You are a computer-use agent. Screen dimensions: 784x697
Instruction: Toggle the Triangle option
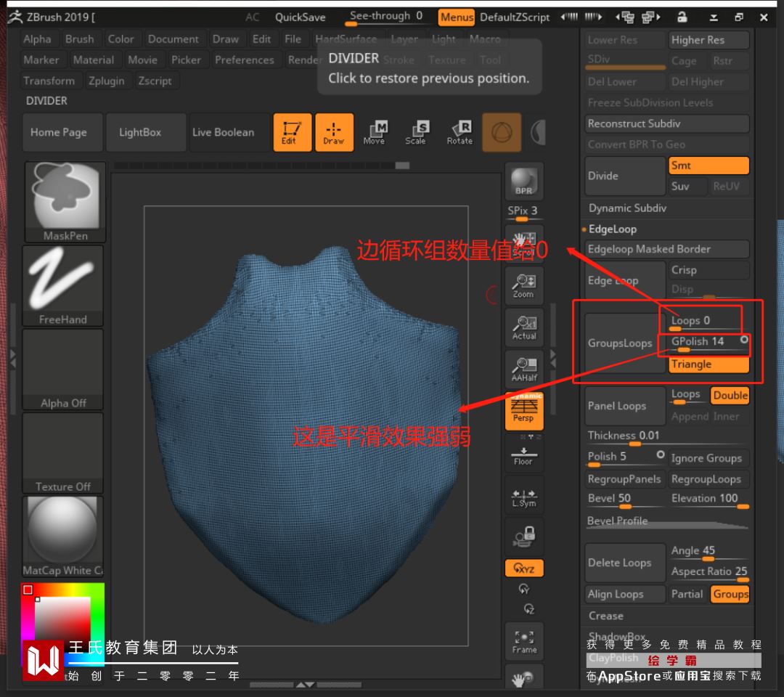pyautogui.click(x=709, y=364)
